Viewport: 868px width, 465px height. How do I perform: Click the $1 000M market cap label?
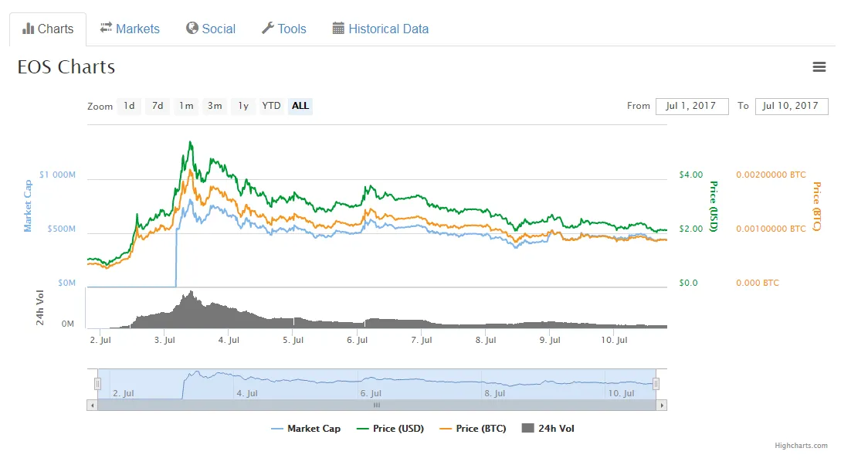click(57, 175)
